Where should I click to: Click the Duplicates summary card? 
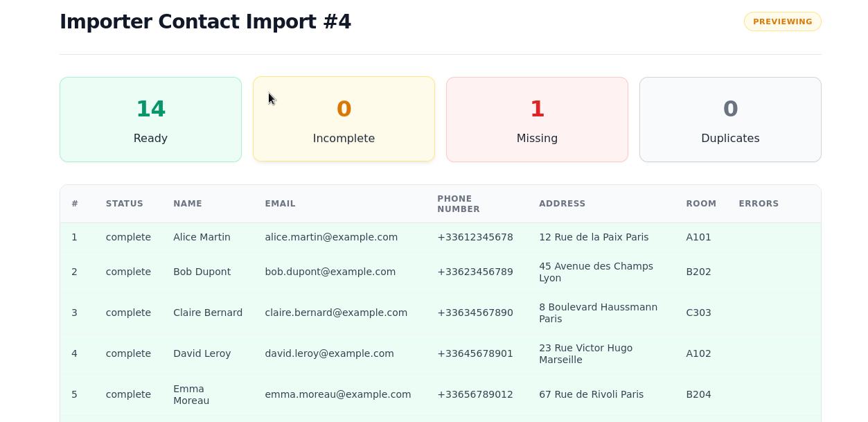coord(730,119)
